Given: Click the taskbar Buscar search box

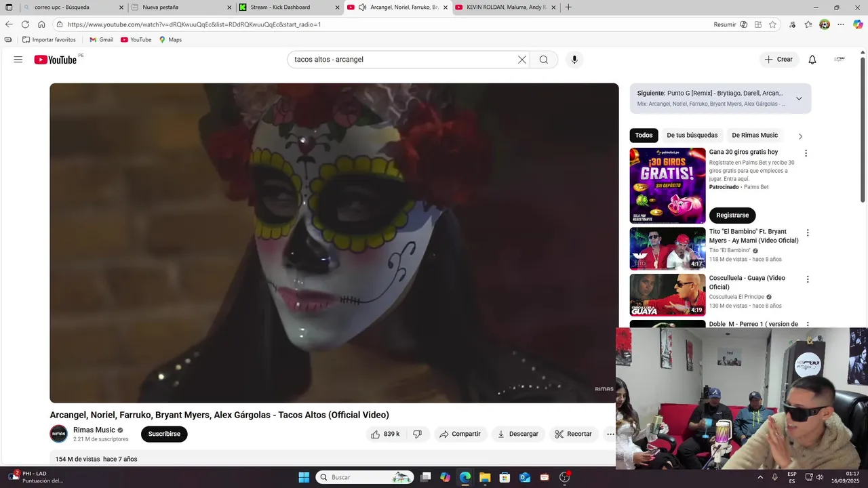Looking at the screenshot, I should pos(365,477).
